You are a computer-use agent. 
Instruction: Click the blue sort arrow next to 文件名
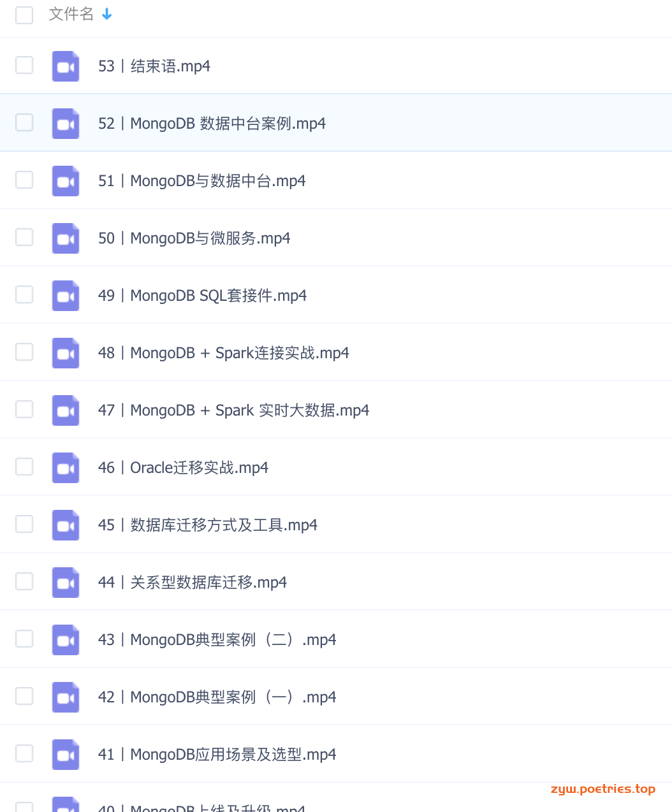click(x=107, y=14)
